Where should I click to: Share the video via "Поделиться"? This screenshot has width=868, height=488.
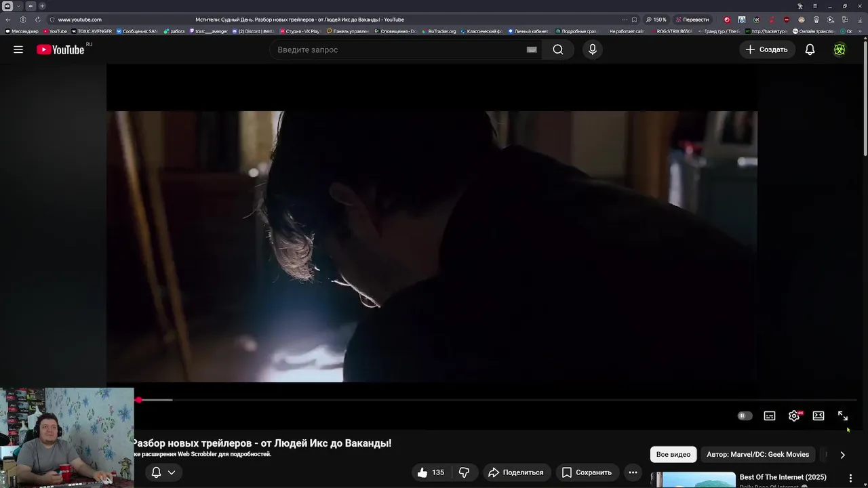[x=516, y=472]
